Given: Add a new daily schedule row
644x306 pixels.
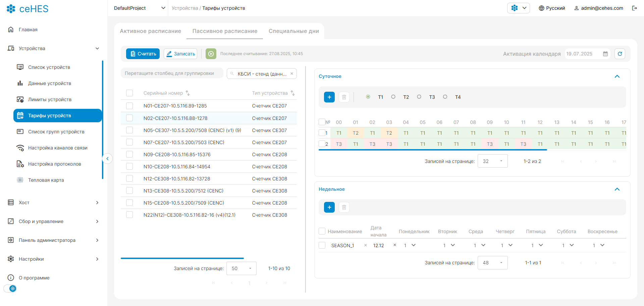Looking at the screenshot, I should tap(329, 97).
